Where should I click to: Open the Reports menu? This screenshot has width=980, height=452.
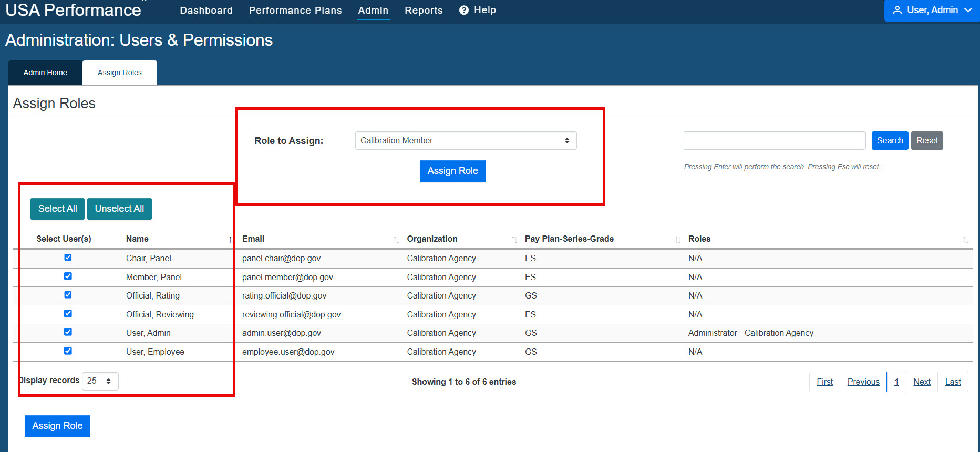point(424,11)
